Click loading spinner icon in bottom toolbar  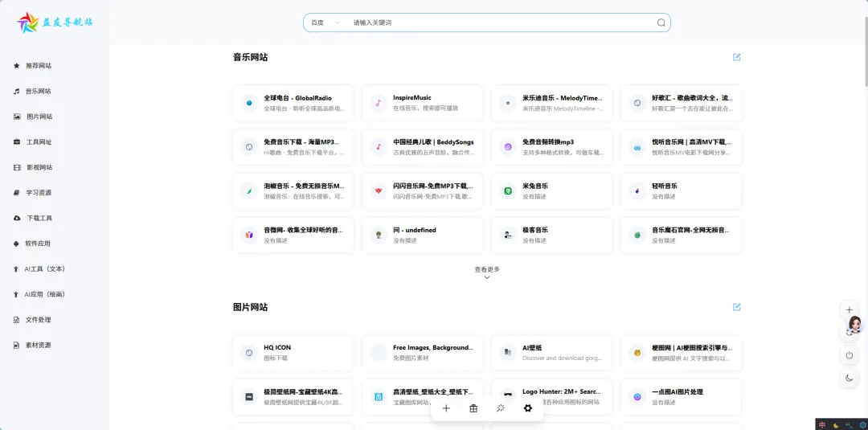pos(501,408)
